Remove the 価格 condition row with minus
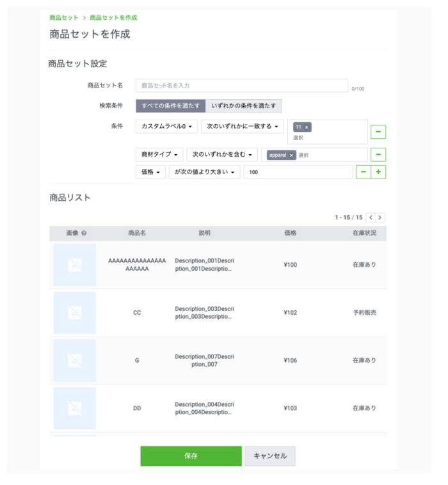The height and width of the screenshot is (485, 448). (364, 172)
